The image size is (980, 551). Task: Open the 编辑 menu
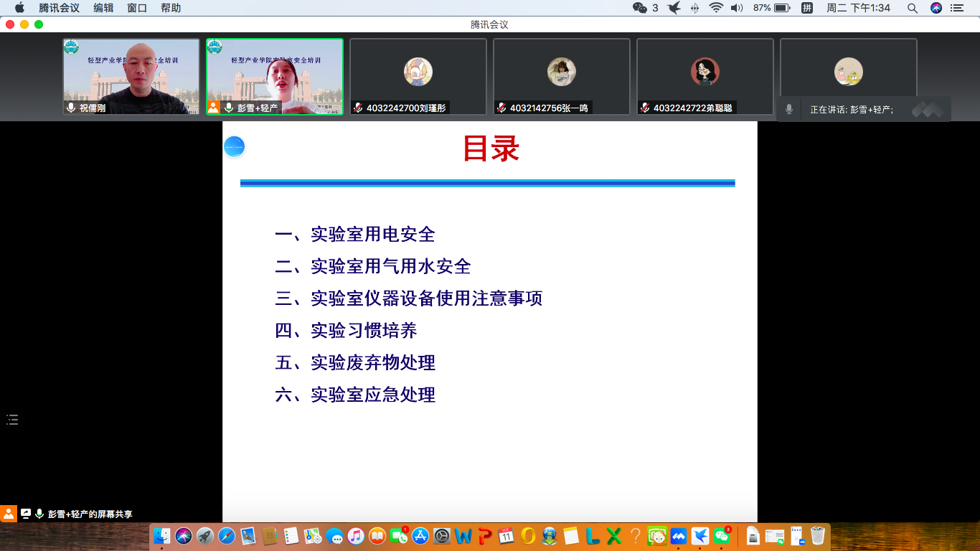click(103, 8)
